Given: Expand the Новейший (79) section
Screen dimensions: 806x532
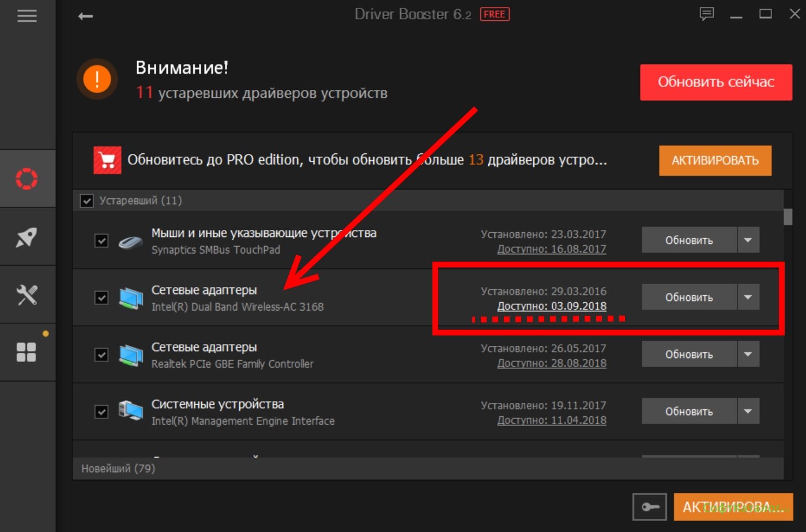Looking at the screenshot, I should pyautogui.click(x=428, y=469).
